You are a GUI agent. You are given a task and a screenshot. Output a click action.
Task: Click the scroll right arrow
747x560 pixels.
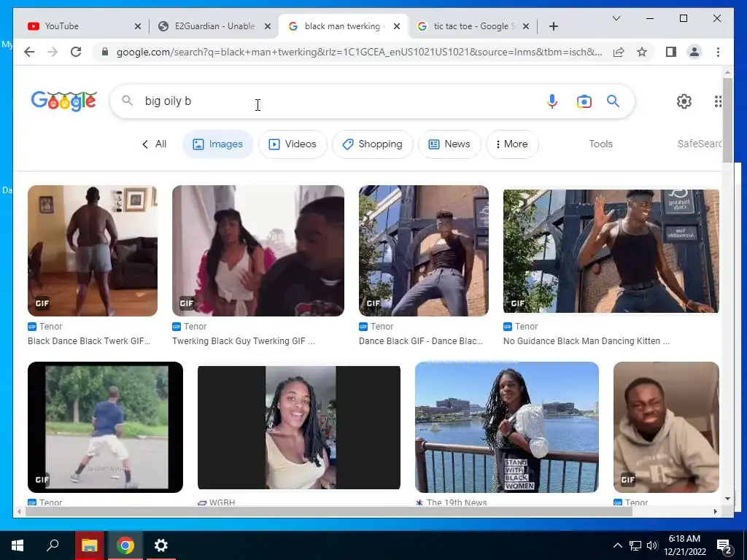pyautogui.click(x=715, y=511)
